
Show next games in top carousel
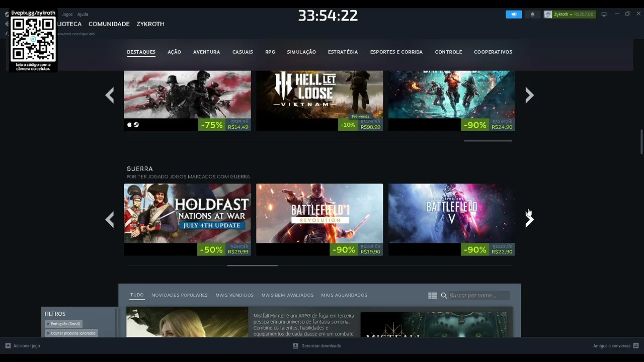[x=529, y=95]
